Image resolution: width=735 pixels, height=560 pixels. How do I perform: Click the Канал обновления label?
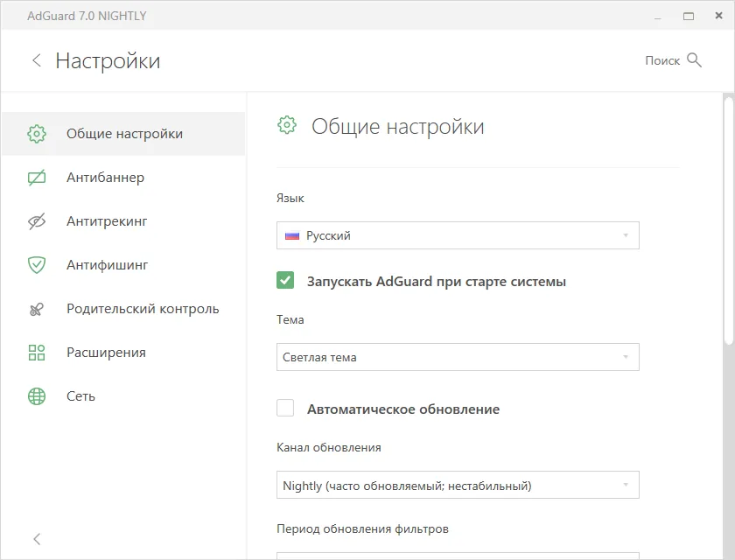pos(329,447)
